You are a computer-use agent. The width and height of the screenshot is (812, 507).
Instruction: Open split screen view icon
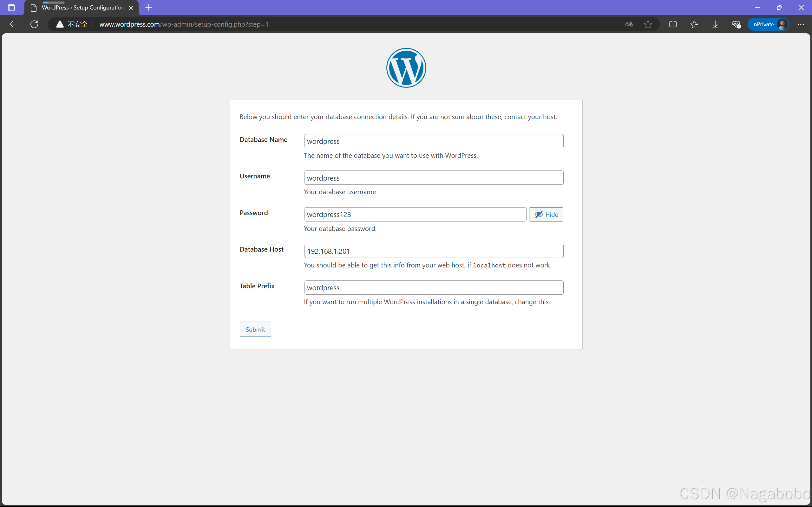[x=673, y=24]
